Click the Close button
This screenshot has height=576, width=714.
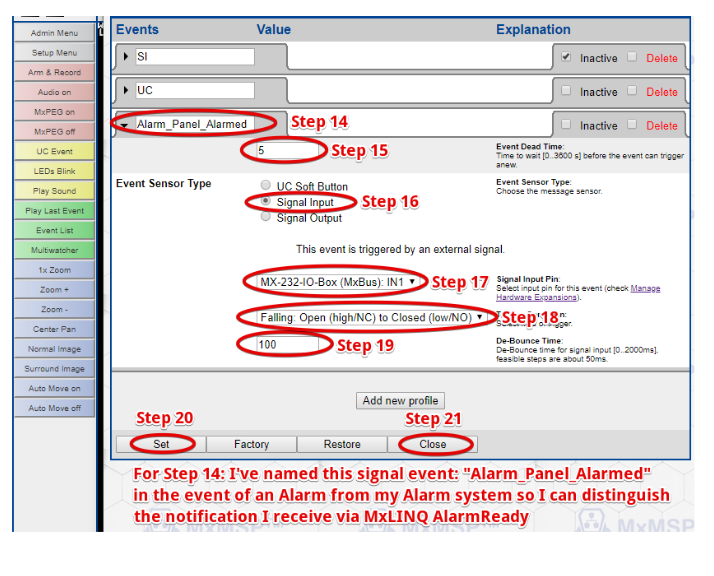tap(433, 444)
